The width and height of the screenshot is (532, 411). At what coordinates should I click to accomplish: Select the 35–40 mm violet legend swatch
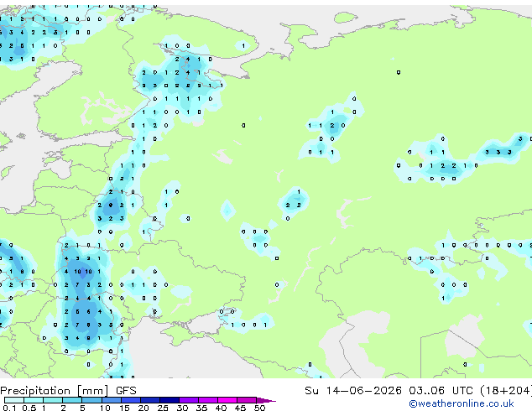coord(208,400)
